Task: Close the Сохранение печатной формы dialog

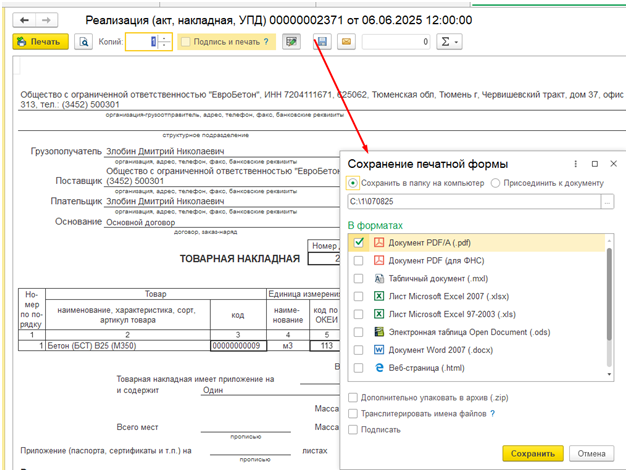Action: pos(614,163)
